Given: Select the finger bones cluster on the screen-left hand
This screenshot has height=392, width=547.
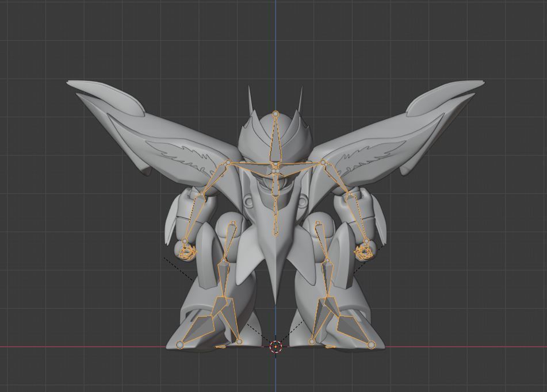Looking at the screenshot, I should coord(188,252).
